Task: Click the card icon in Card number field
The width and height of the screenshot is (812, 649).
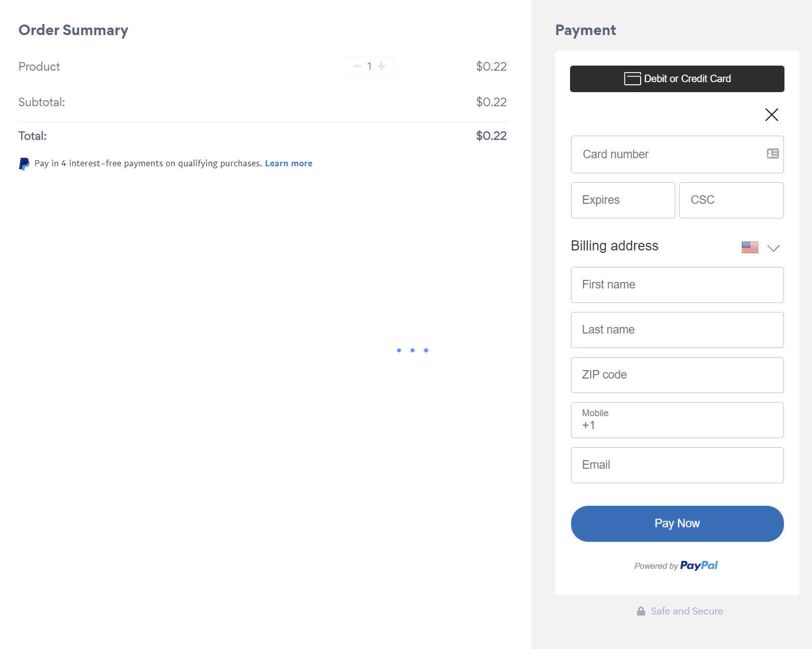Action: 772,154
